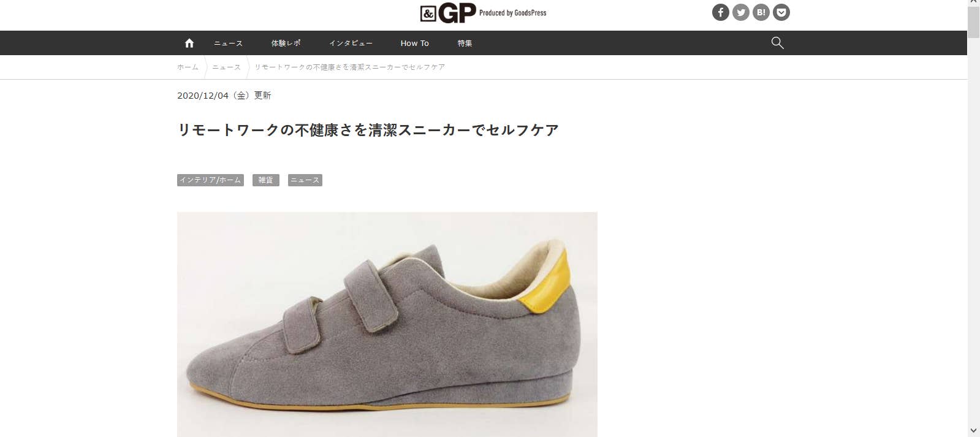980x437 pixels.
Task: Click the ニュース breadcrumb link
Action: [226, 67]
